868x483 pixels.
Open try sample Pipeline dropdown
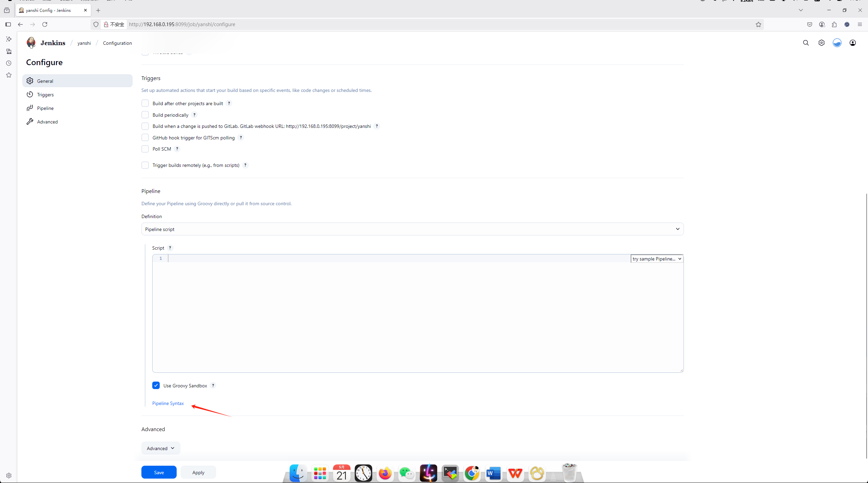(x=656, y=259)
